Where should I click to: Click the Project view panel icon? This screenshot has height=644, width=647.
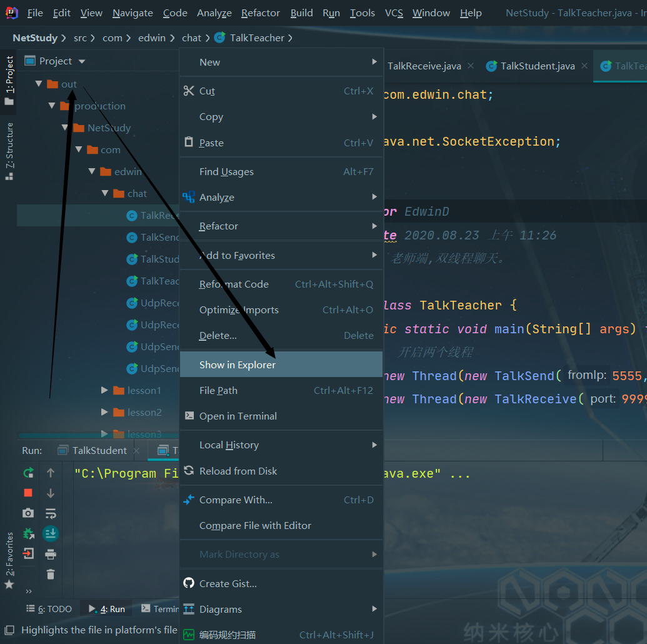[x=30, y=61]
